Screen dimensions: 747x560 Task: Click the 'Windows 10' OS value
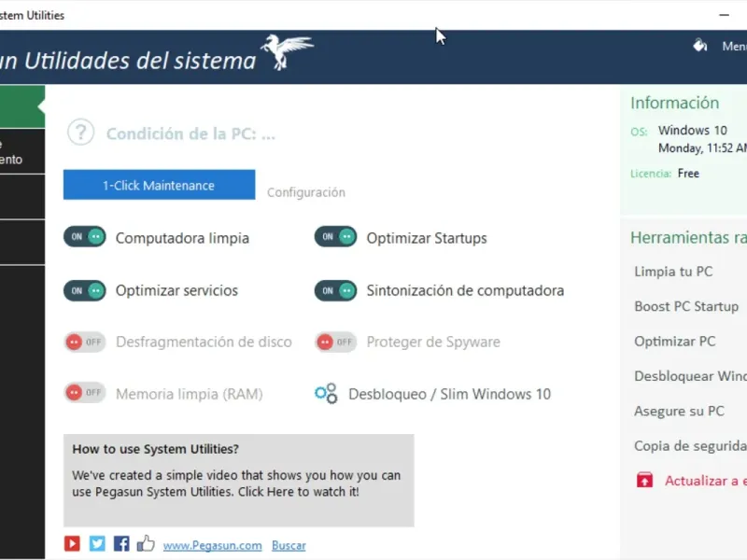click(x=693, y=130)
